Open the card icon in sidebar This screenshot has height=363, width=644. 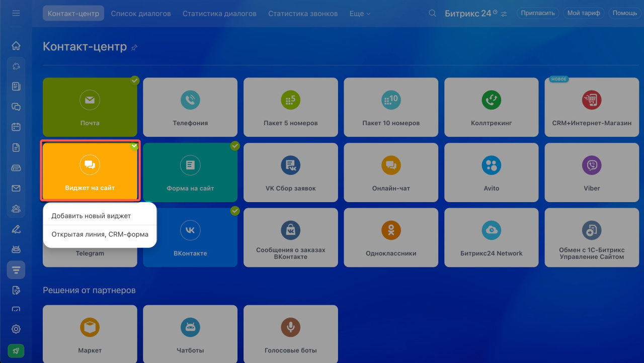(16, 167)
